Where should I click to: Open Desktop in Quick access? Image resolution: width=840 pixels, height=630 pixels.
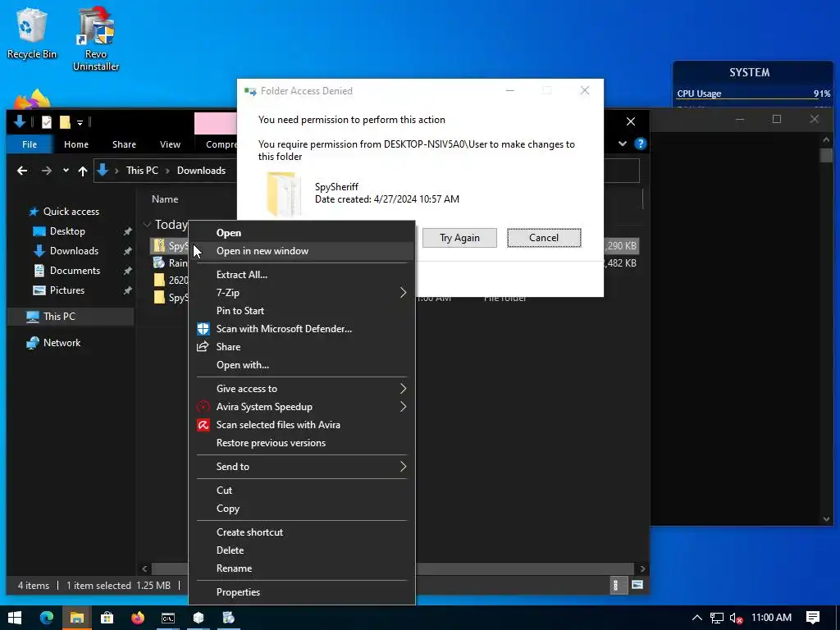point(67,231)
